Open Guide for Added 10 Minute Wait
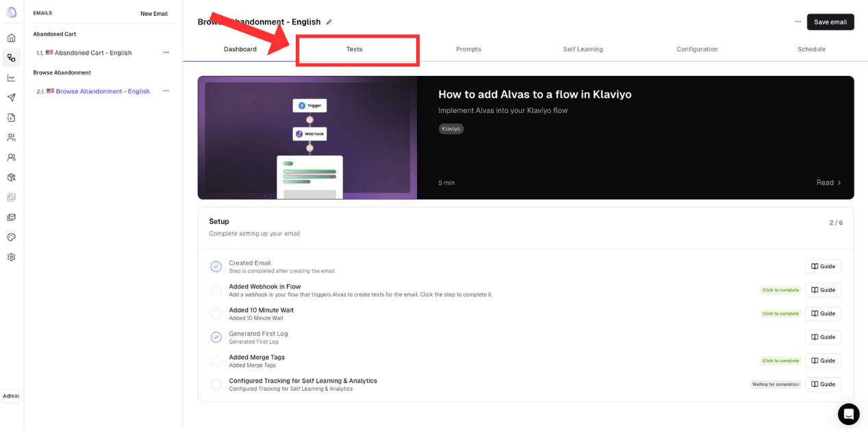This screenshot has width=868, height=429. 823,313
